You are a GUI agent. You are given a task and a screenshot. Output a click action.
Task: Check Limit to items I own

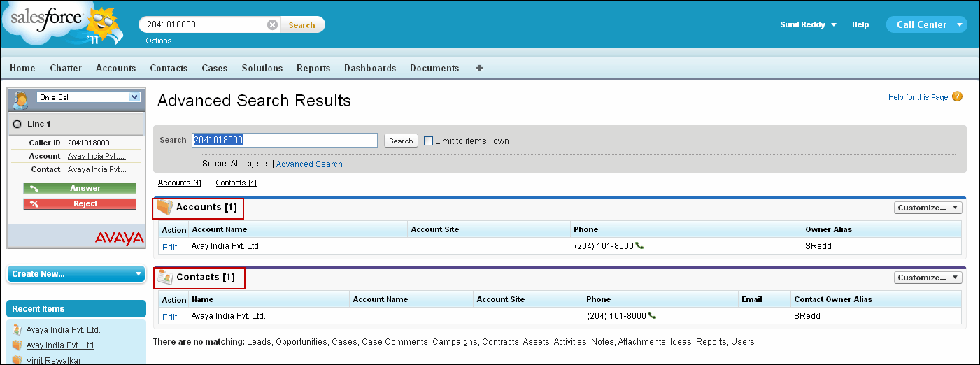pos(429,141)
